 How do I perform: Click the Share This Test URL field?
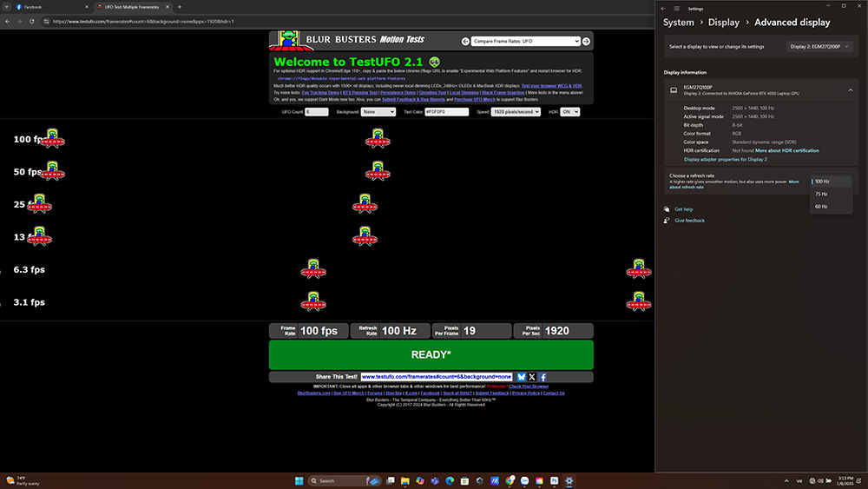pos(437,377)
